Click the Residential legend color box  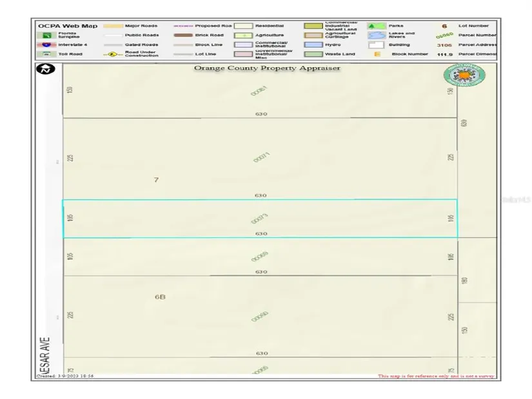(x=243, y=26)
